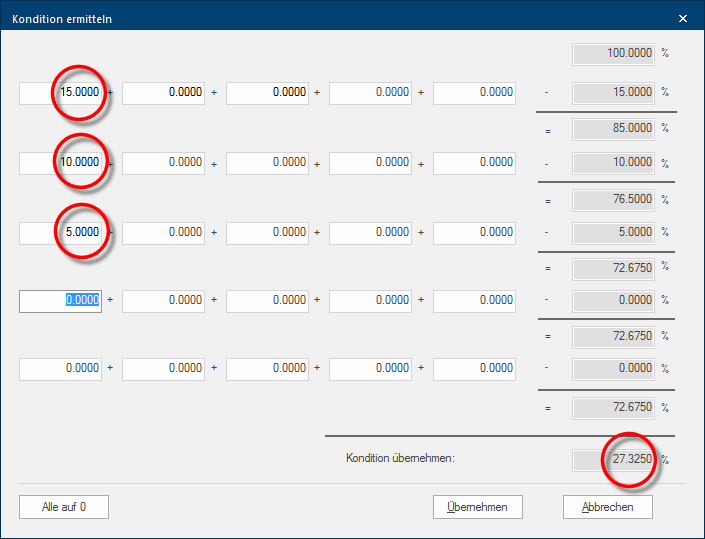Select the 100.0000 percent starting value field

[613, 53]
